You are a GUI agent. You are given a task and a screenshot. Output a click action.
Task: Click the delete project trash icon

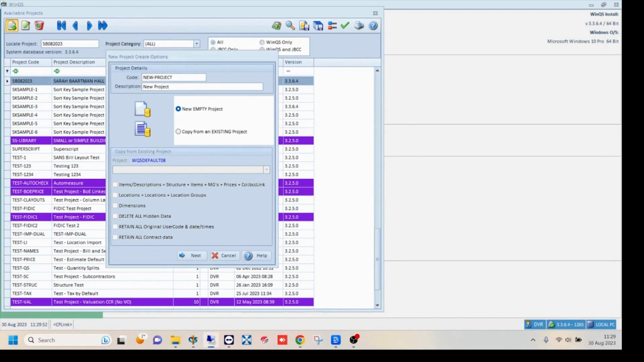[x=39, y=26]
